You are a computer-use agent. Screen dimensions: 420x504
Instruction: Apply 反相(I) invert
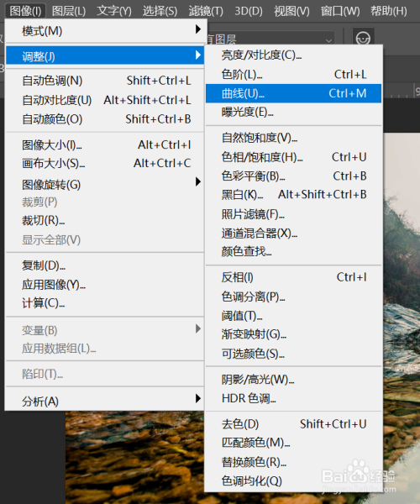coord(293,277)
